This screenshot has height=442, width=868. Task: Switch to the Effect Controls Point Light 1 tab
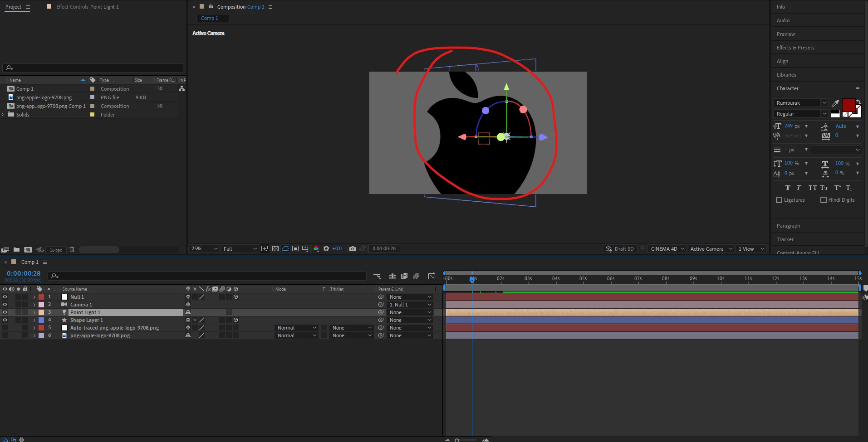tap(87, 7)
